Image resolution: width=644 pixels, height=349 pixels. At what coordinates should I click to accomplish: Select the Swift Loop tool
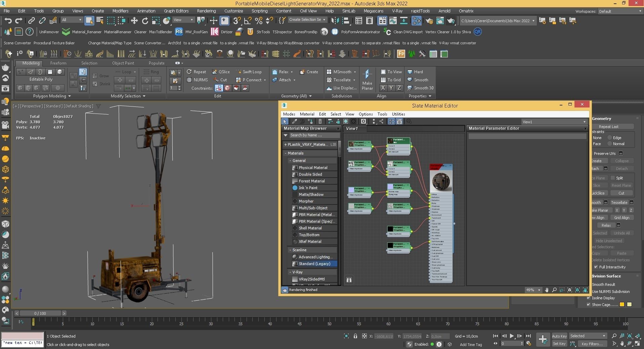[x=249, y=72]
